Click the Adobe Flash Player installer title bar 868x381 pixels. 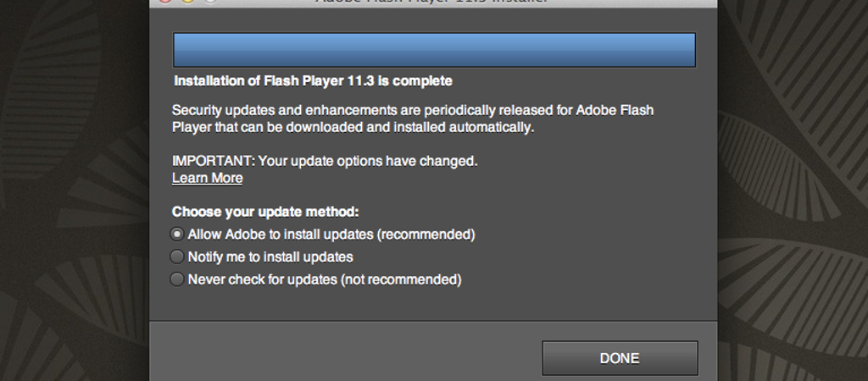coord(433,3)
